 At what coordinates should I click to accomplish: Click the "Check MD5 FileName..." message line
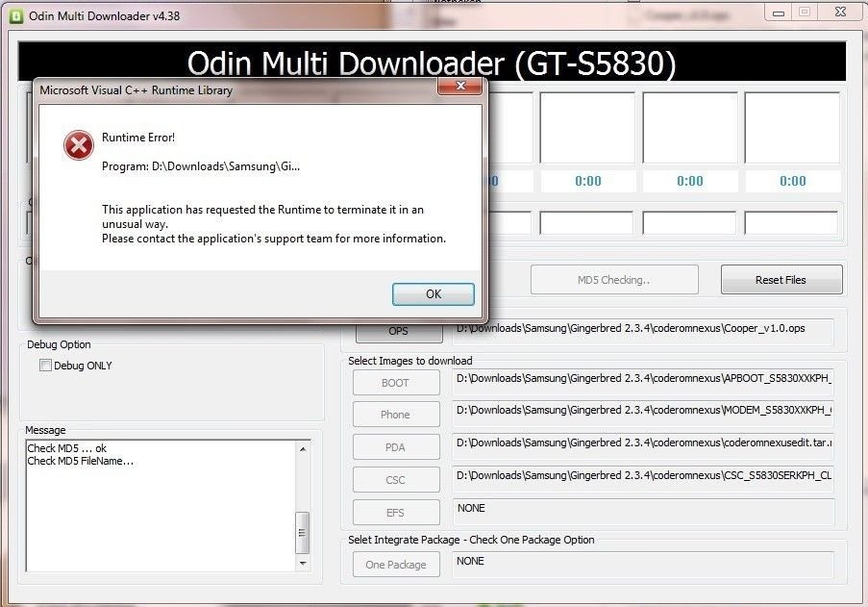(x=81, y=461)
